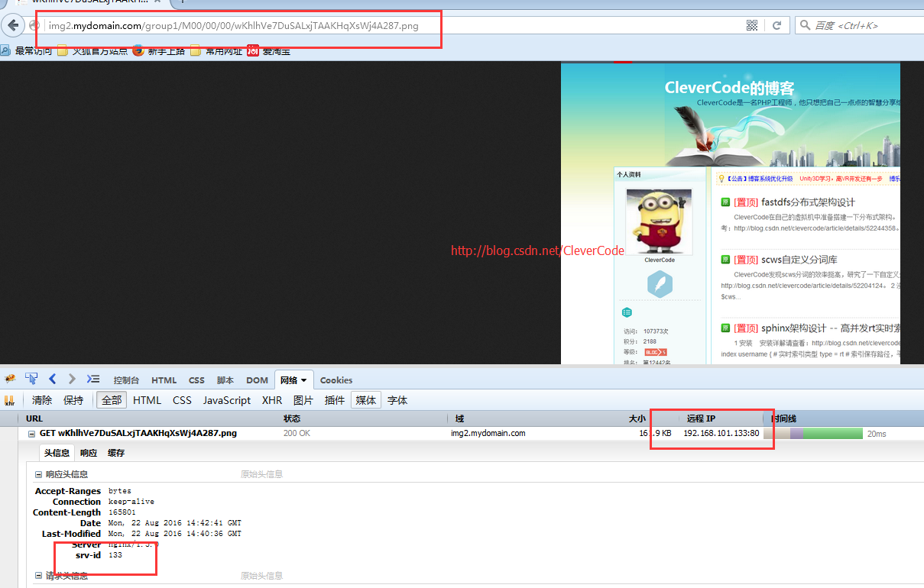Screen dimensions: 924x588
Task: Select the 全部 filter
Action: (112, 400)
